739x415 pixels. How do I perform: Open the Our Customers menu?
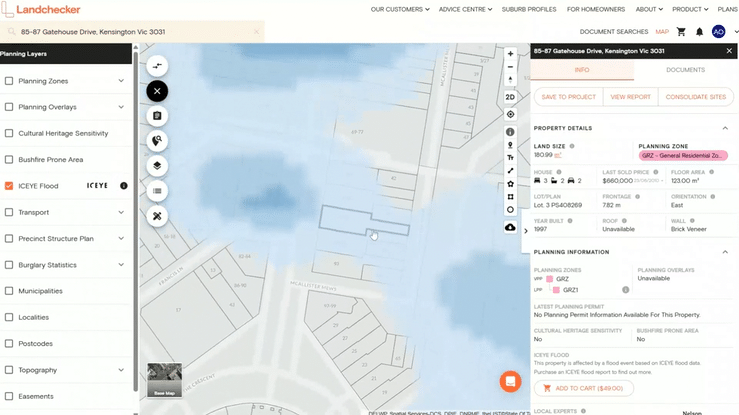coord(400,9)
